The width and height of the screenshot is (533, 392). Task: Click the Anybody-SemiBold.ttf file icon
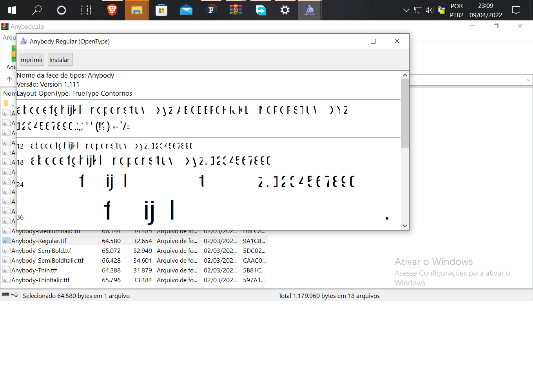coord(6,250)
